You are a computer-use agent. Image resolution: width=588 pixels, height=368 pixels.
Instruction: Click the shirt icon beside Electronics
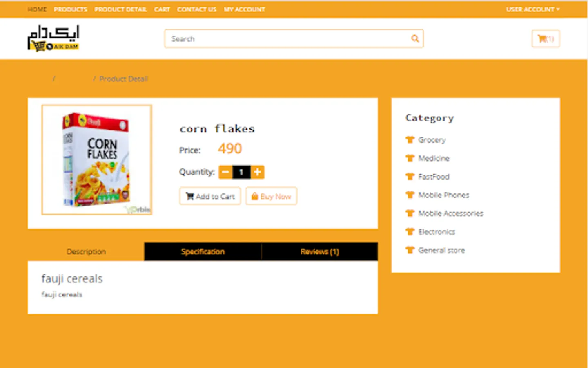(x=410, y=231)
